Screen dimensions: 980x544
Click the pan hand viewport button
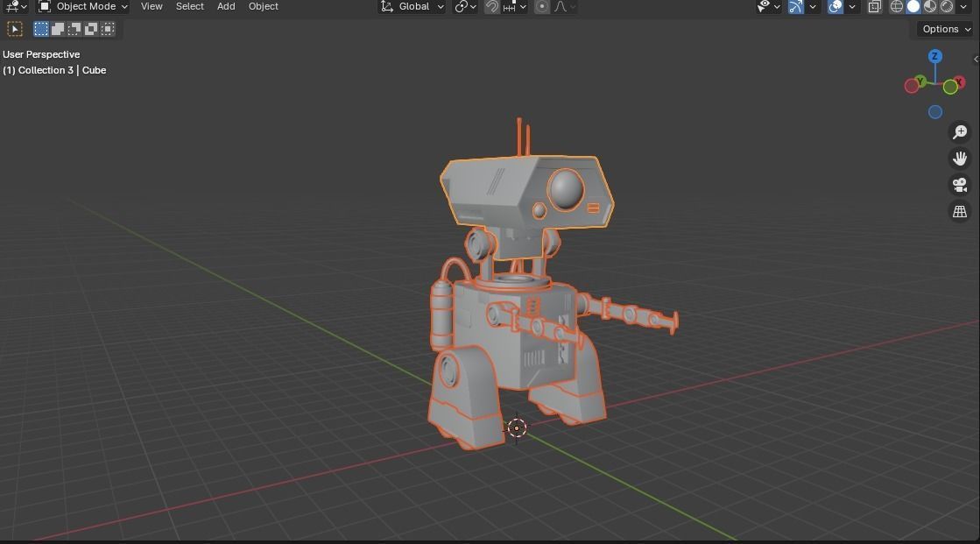959,159
